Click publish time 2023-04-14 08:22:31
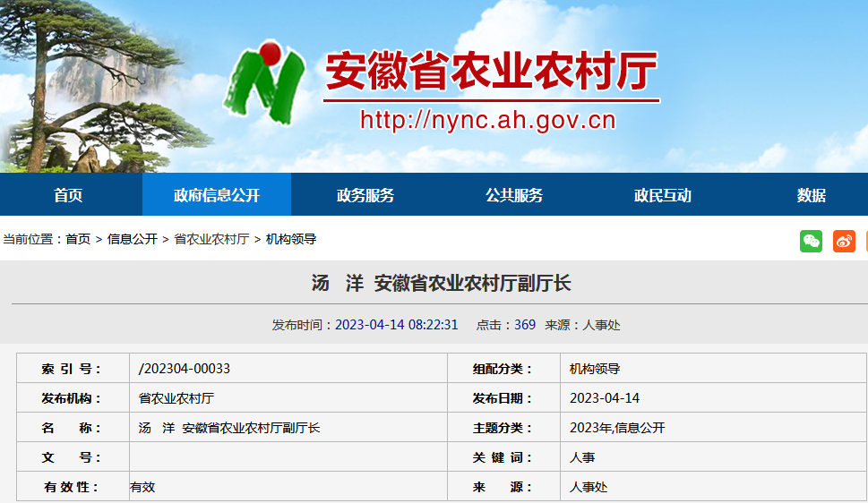Screen dimensions: 868x503 (x=396, y=325)
